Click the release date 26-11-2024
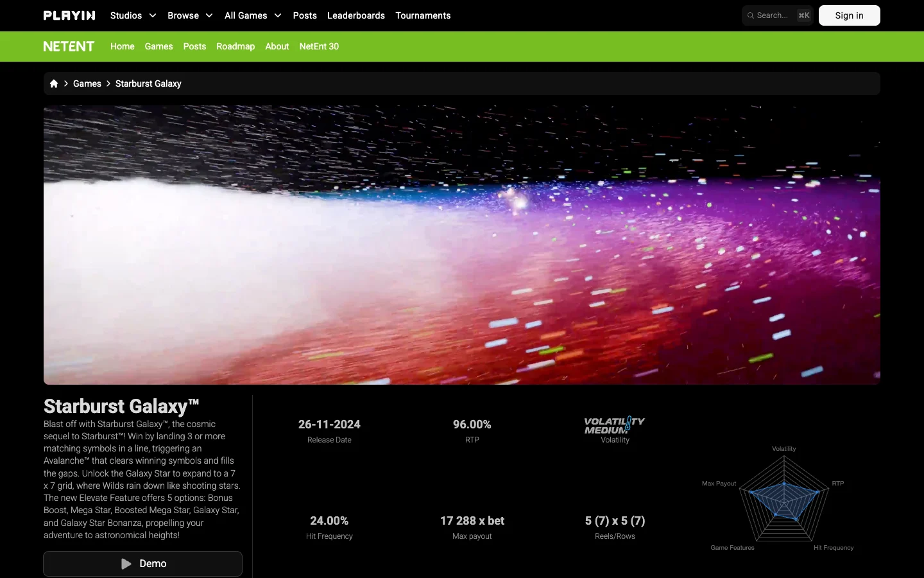Image resolution: width=924 pixels, height=578 pixels. (x=329, y=425)
